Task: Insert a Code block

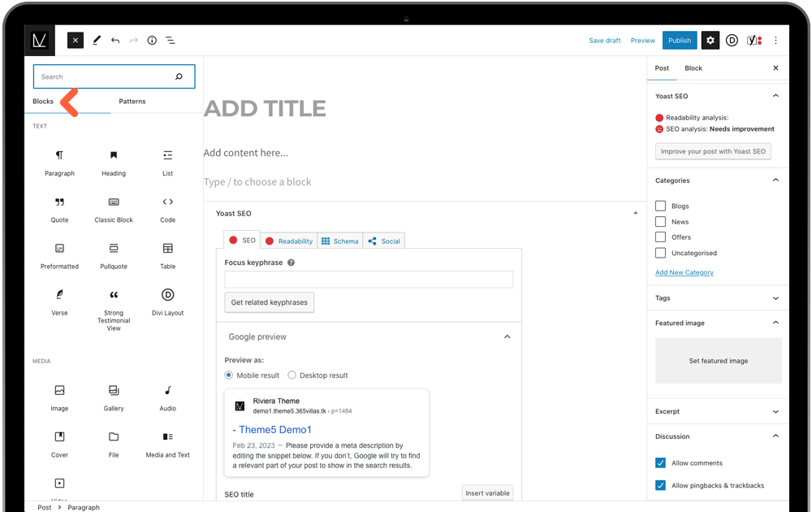Action: pyautogui.click(x=168, y=210)
